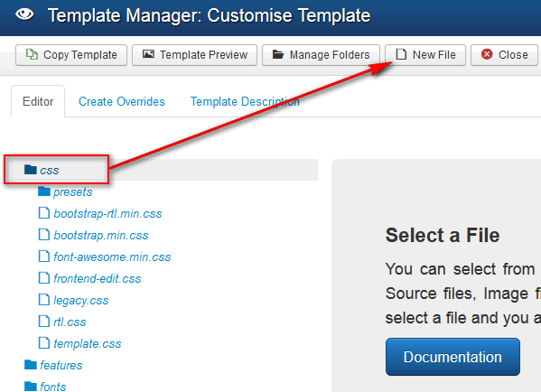Click the css folder icon

tap(31, 170)
